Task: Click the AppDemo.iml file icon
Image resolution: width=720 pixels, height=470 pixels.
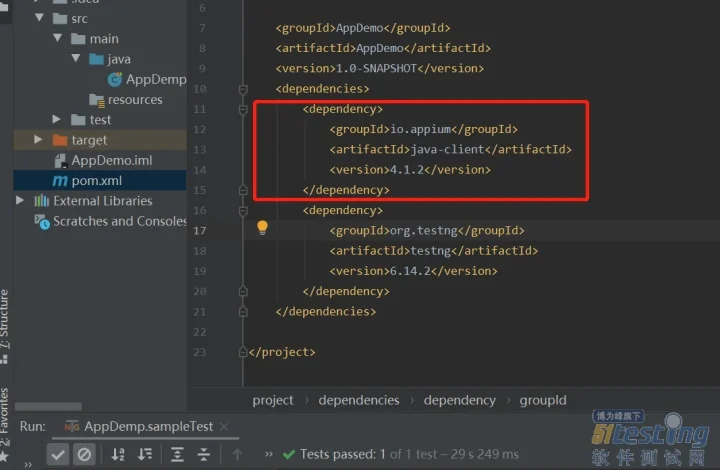Action: [61, 161]
